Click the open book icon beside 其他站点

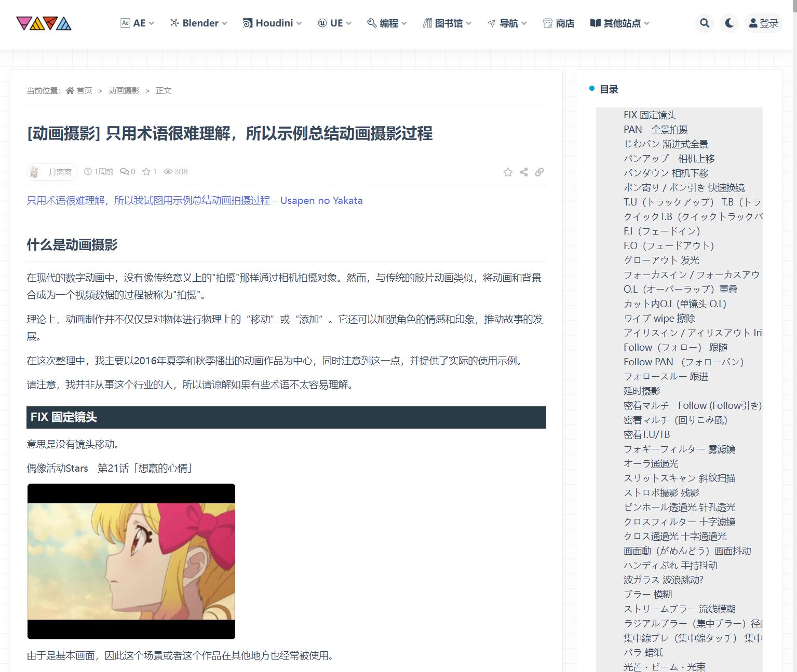[x=596, y=23]
